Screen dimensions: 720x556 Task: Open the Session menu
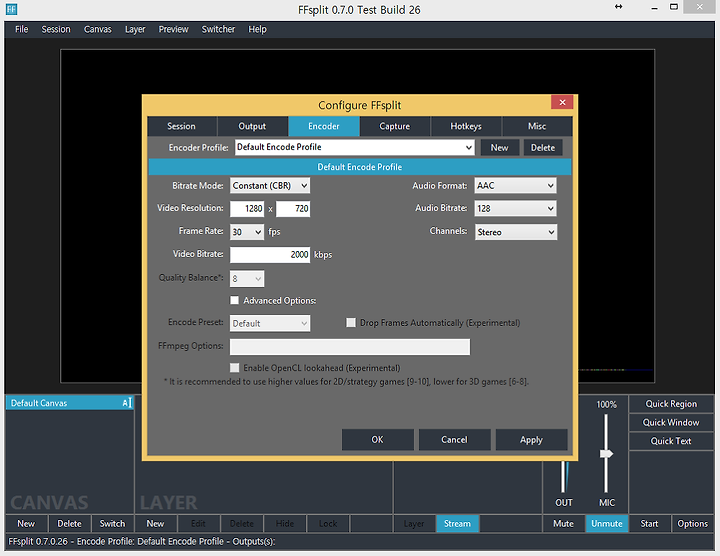click(x=56, y=29)
